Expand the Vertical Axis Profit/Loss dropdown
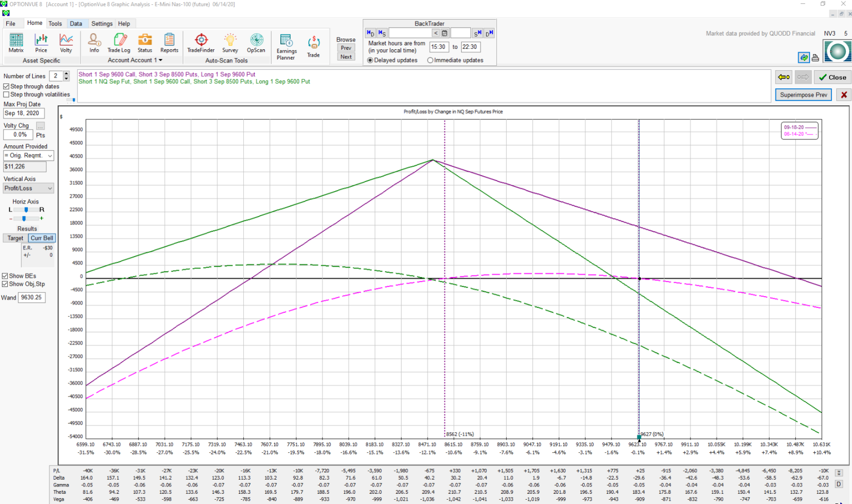The width and height of the screenshot is (852, 504). tap(50, 188)
